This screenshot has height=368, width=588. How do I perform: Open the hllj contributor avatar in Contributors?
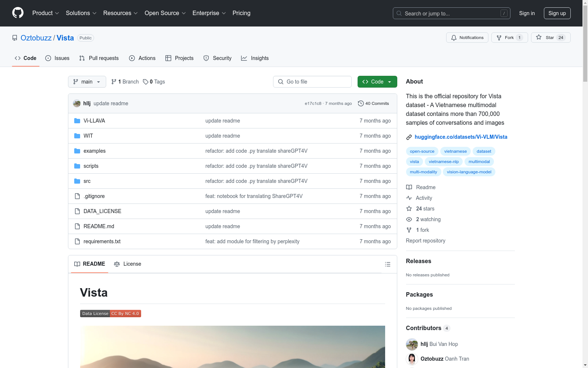412,344
